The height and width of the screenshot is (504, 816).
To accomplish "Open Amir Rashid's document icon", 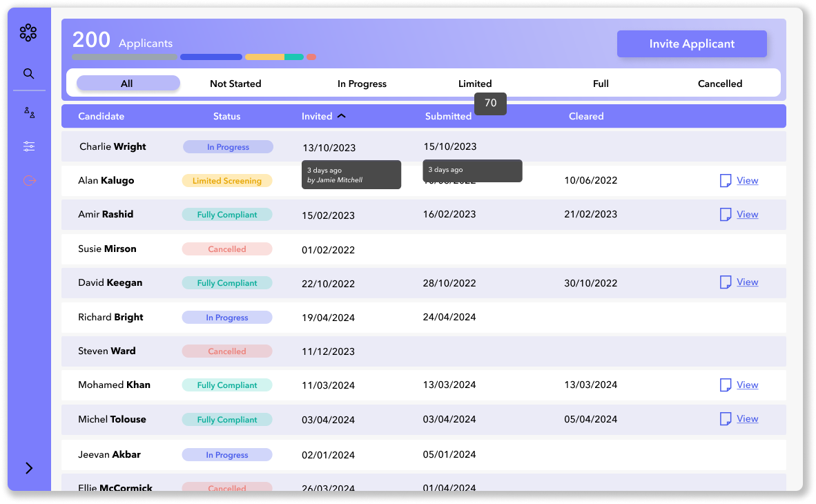I will (x=726, y=215).
